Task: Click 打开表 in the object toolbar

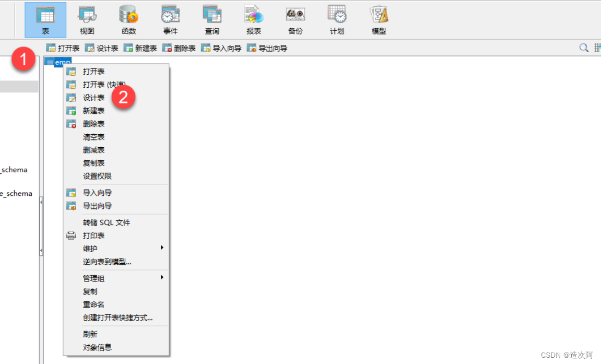Action: click(63, 48)
